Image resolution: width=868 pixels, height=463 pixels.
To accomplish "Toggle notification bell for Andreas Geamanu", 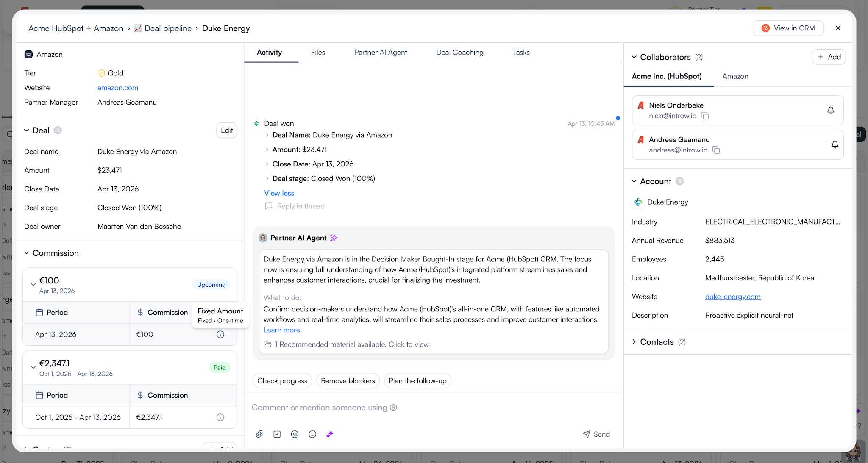I will point(835,145).
